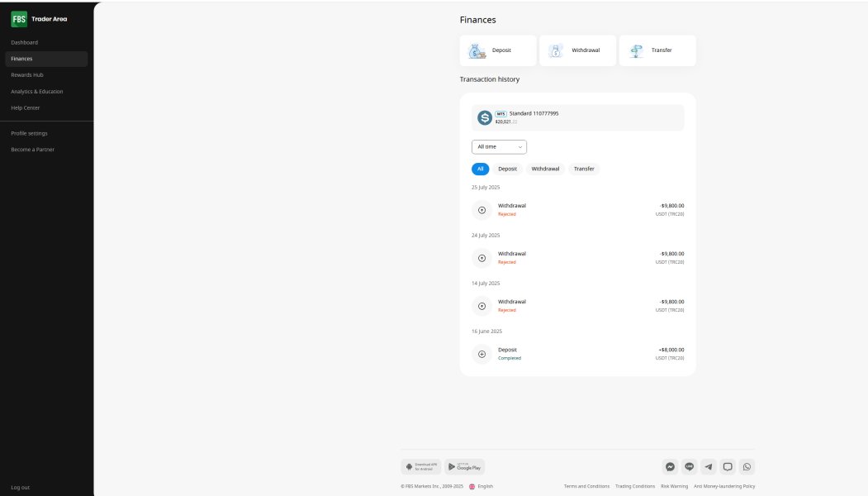This screenshot has width=868, height=496.
Task: Open the Standard 110777995 account selector
Action: coord(577,117)
